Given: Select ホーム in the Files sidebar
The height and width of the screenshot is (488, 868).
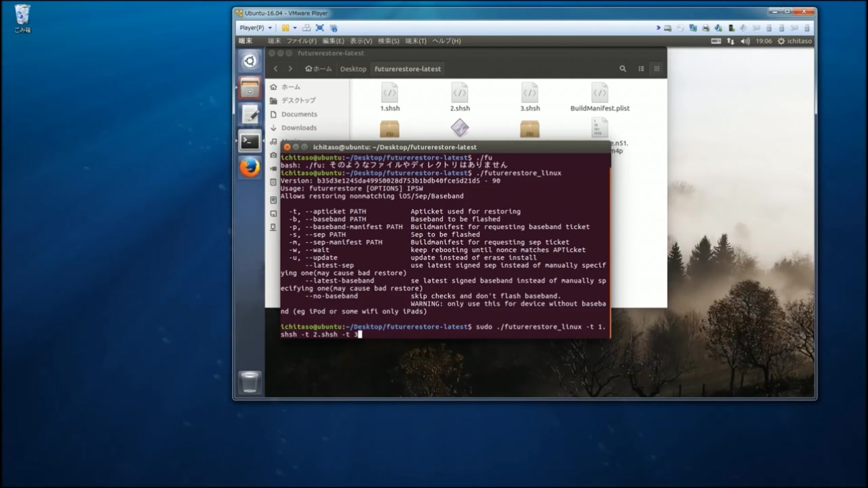Looking at the screenshot, I should tap(307, 87).
